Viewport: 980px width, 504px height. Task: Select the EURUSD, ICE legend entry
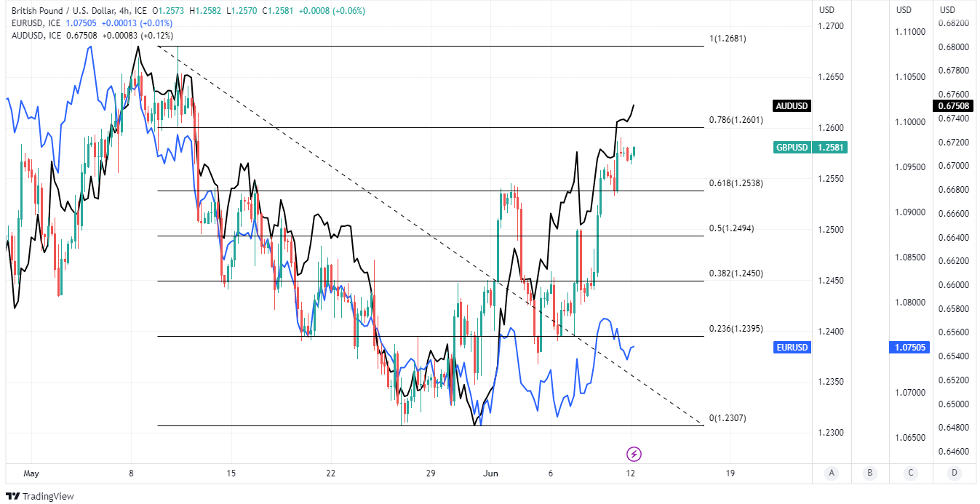(x=34, y=23)
